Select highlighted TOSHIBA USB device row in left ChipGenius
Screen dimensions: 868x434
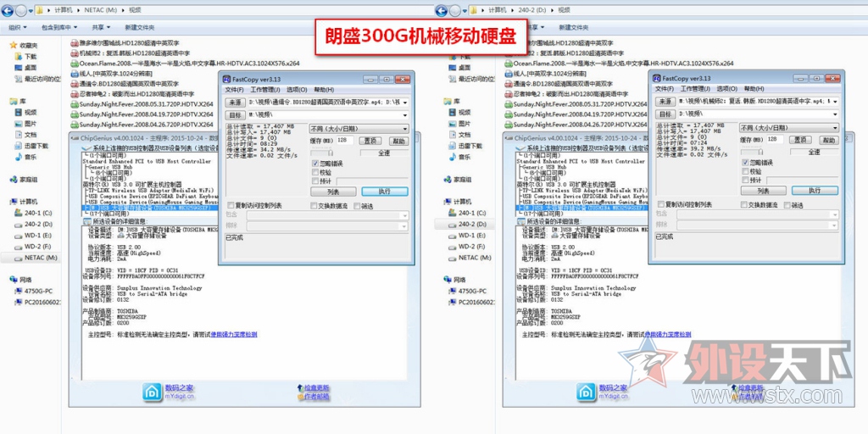point(149,209)
